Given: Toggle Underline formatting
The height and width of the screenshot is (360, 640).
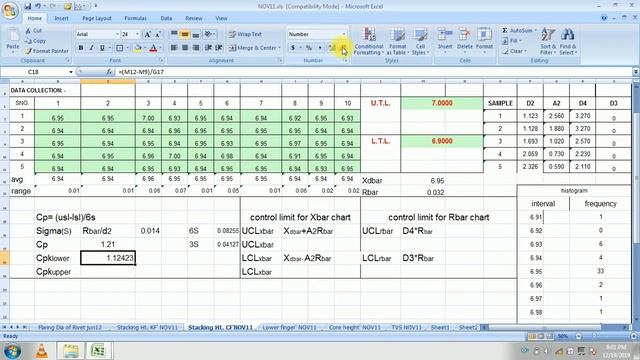Looking at the screenshot, I should click(102, 48).
